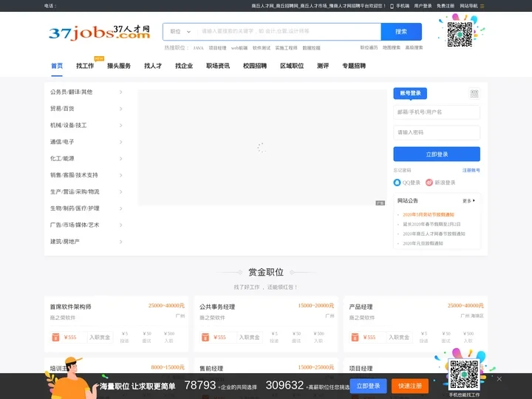Click the bonus icon on 产品经理 card
The height and width of the screenshot is (399, 532).
[355, 337]
